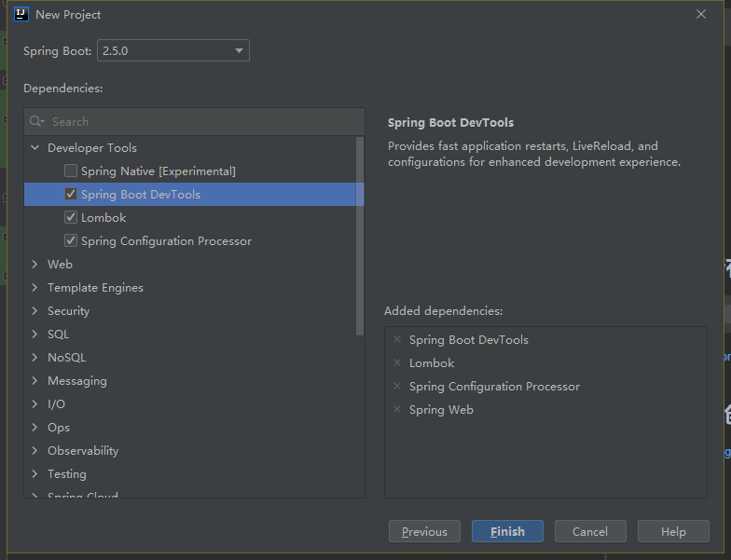Remove Spring Web from added dependencies

(x=397, y=410)
